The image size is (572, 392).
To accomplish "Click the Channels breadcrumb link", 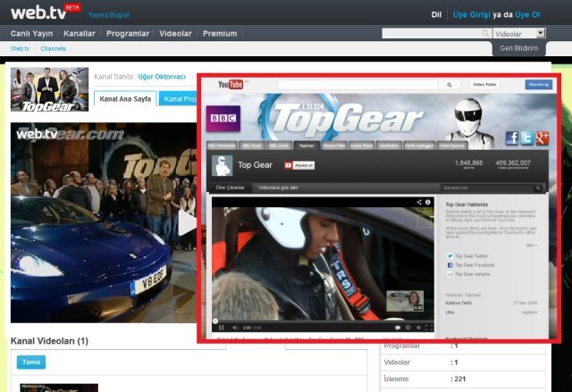I will [x=54, y=48].
